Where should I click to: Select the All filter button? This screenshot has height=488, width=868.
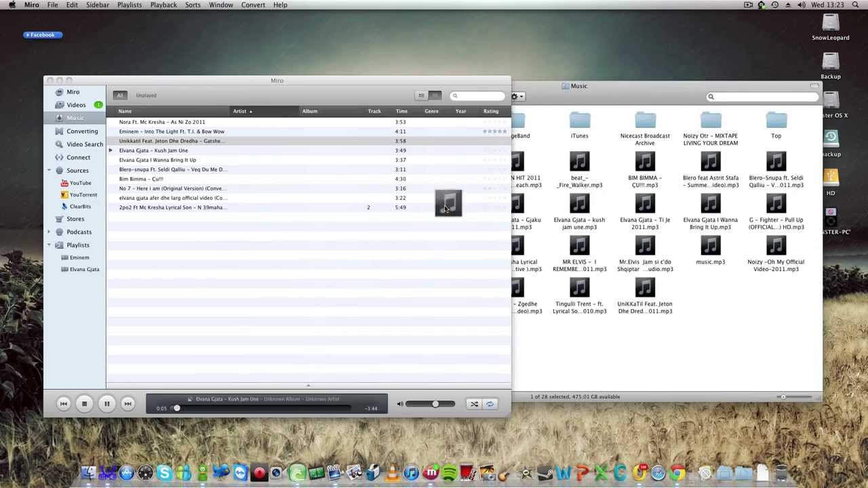pos(119,96)
